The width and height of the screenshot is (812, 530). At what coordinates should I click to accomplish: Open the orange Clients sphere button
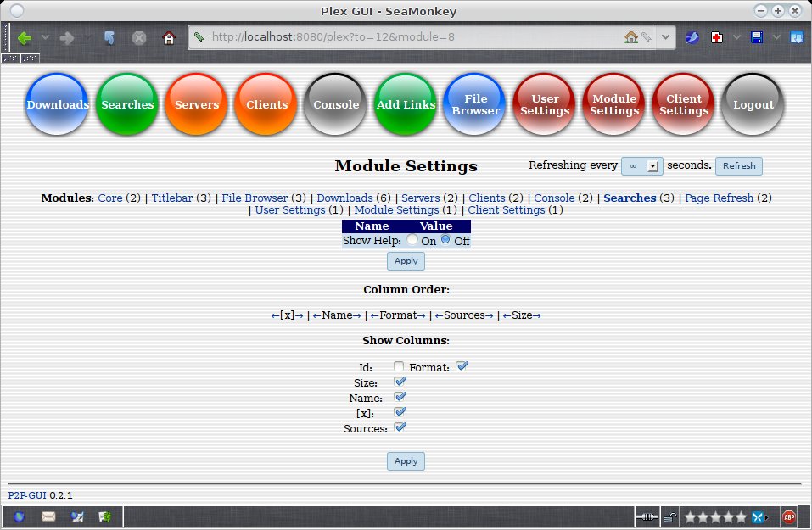click(x=266, y=104)
